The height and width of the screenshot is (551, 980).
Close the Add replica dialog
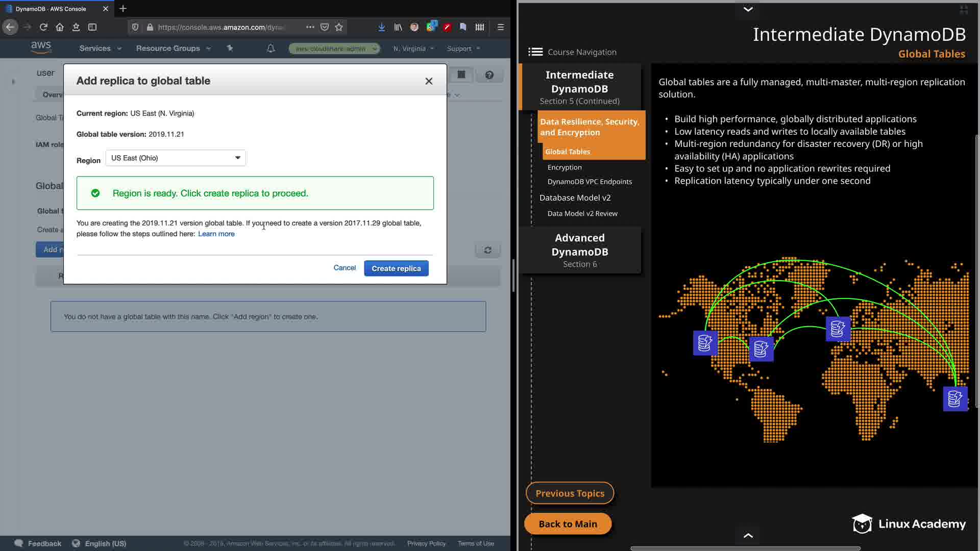point(429,81)
